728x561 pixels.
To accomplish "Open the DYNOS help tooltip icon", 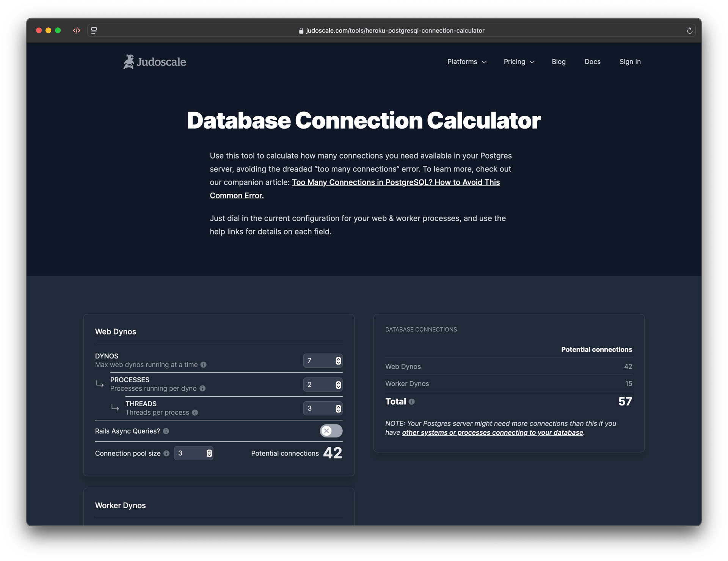I will (204, 365).
